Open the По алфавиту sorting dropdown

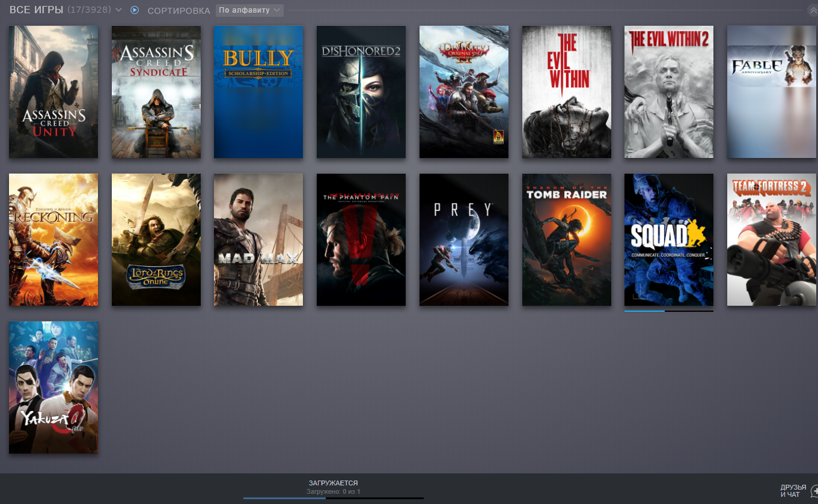tap(249, 10)
